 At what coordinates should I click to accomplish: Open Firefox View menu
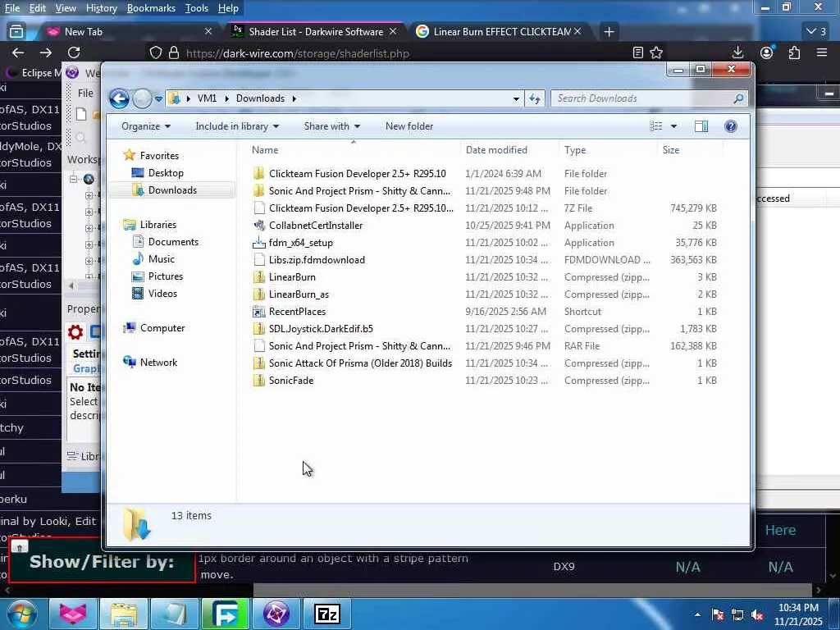[66, 8]
